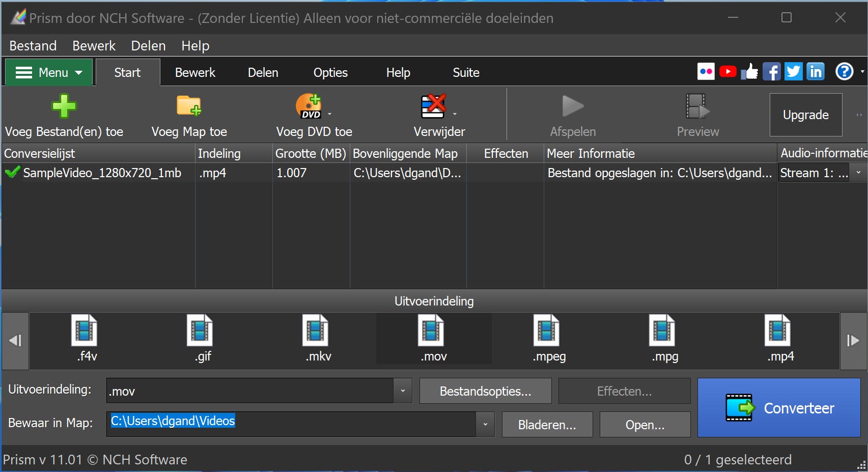The height and width of the screenshot is (472, 868).
Task: Open the Facebook share icon
Action: [772, 71]
